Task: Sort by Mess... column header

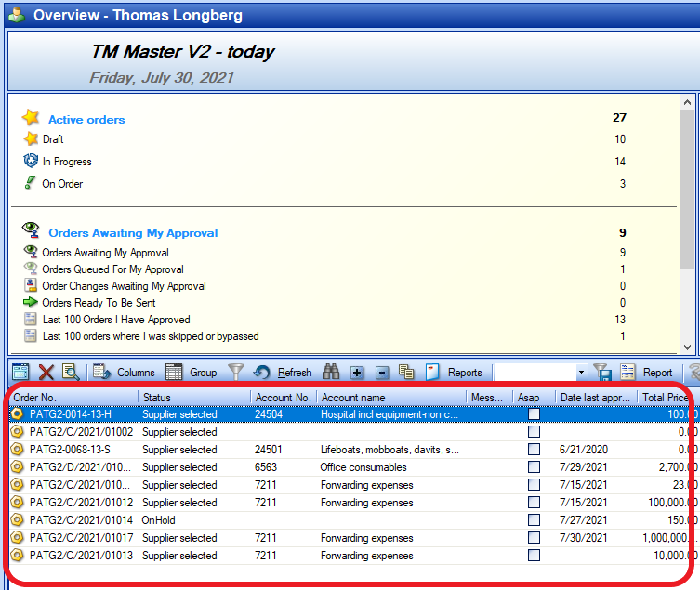Action: [x=490, y=397]
